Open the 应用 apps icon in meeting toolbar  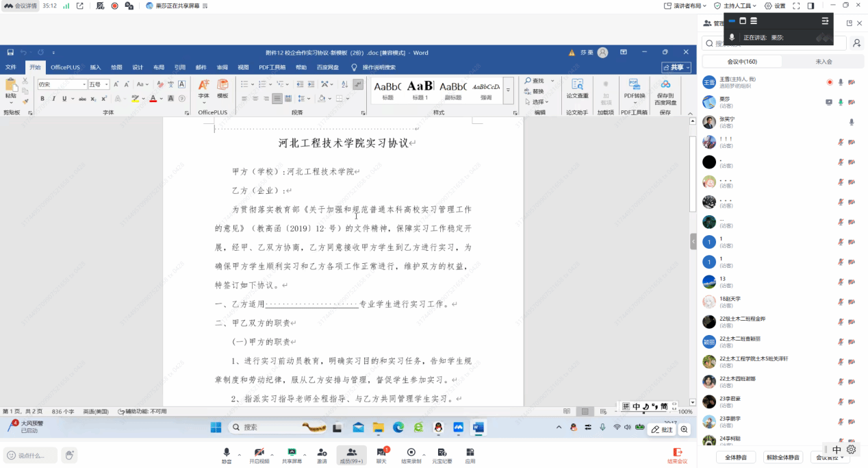tap(470, 452)
